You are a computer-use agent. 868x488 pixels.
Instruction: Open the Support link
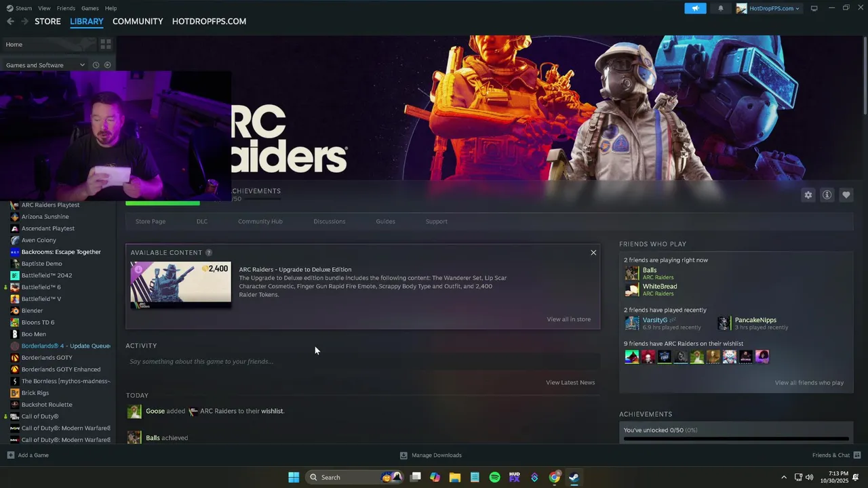click(x=437, y=222)
